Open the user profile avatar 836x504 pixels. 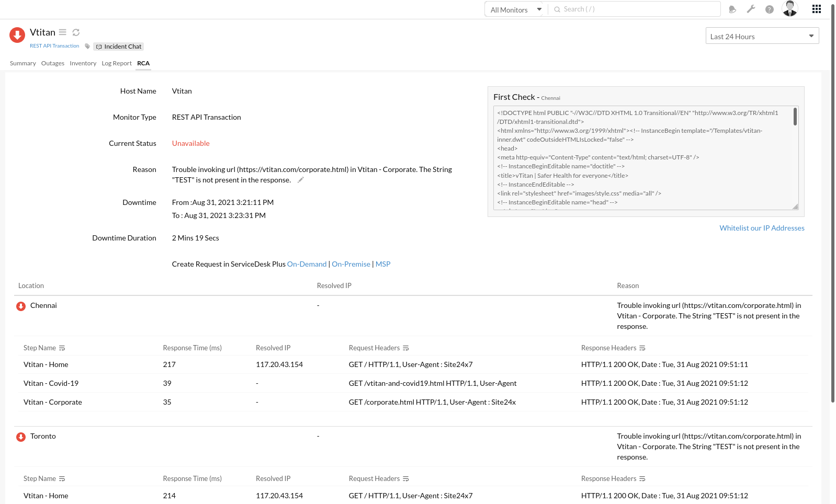click(789, 9)
